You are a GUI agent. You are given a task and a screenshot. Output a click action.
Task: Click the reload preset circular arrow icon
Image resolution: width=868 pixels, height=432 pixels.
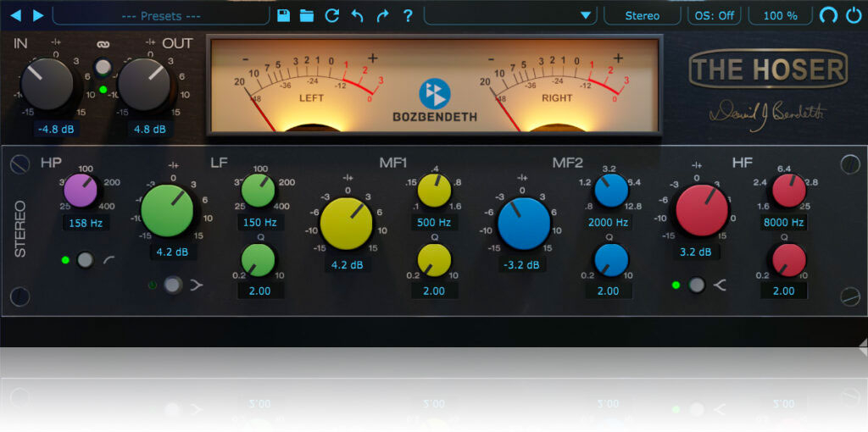(332, 15)
